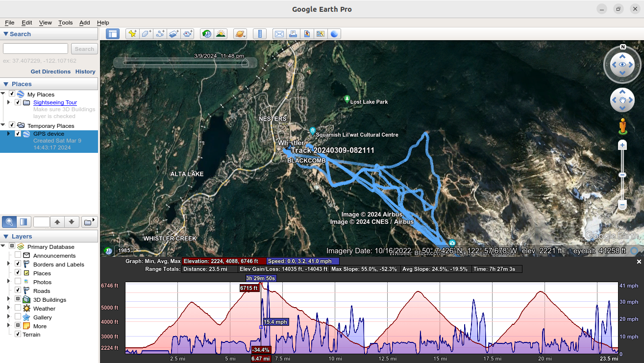Expand the GPS device tree item
This screenshot has width=644, height=363.
pos(8,134)
